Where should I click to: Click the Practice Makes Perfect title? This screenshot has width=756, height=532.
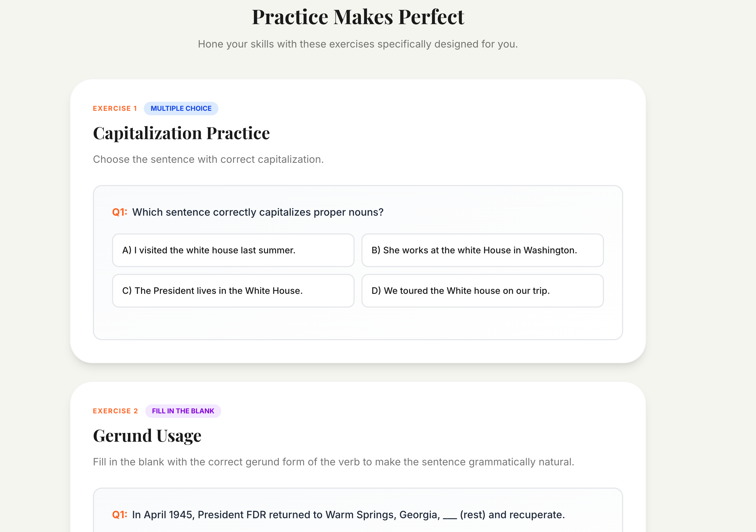click(358, 17)
